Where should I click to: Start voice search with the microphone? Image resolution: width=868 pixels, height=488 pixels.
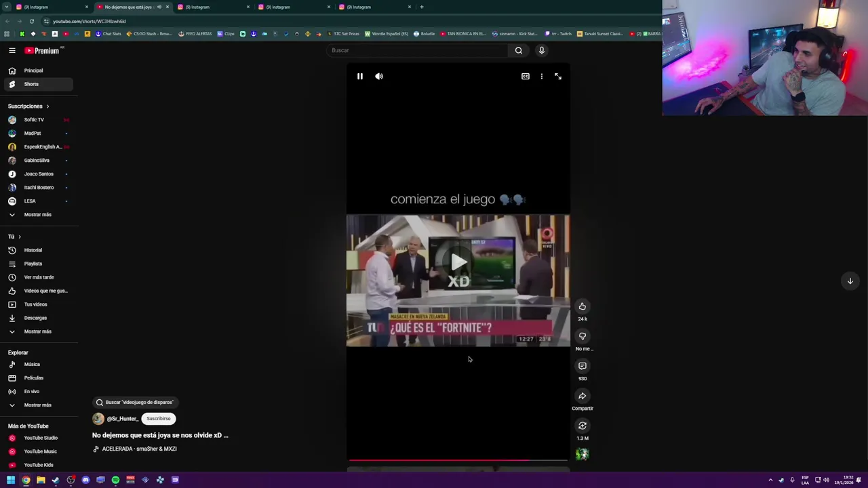point(541,50)
